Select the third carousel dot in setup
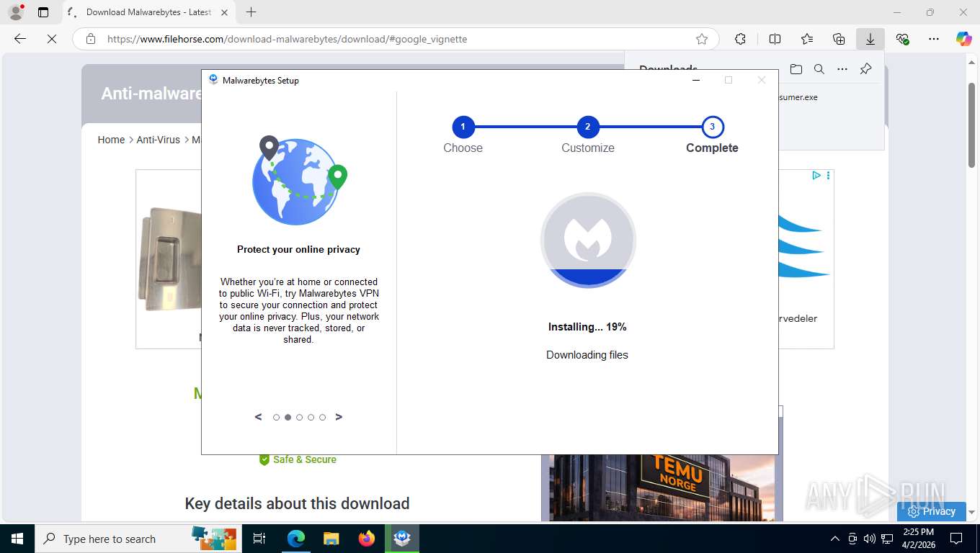The height and width of the screenshot is (553, 980). (299, 417)
